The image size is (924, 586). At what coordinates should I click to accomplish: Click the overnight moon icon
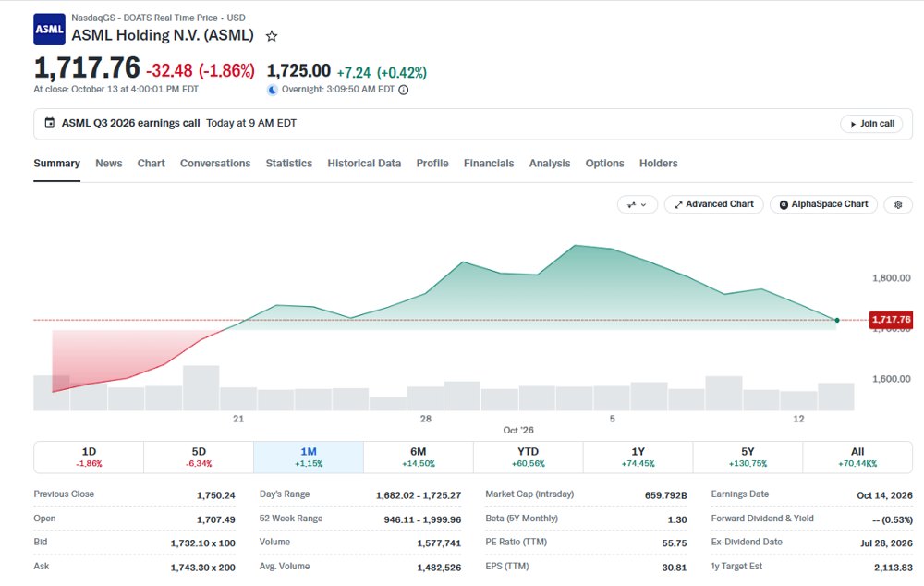click(273, 90)
